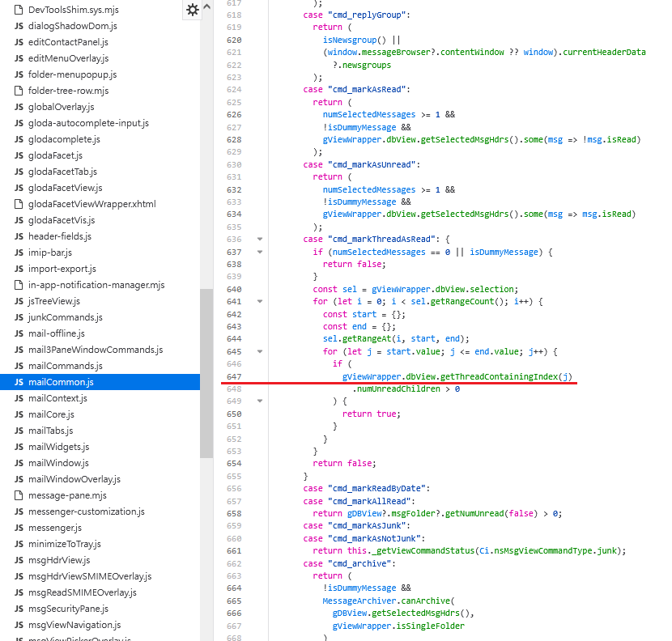
Task: Collapse the block at line 649
Action: (260, 401)
